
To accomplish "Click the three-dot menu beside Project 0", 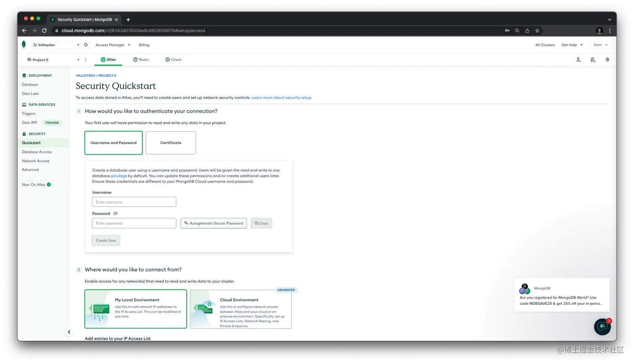I will (x=86, y=60).
